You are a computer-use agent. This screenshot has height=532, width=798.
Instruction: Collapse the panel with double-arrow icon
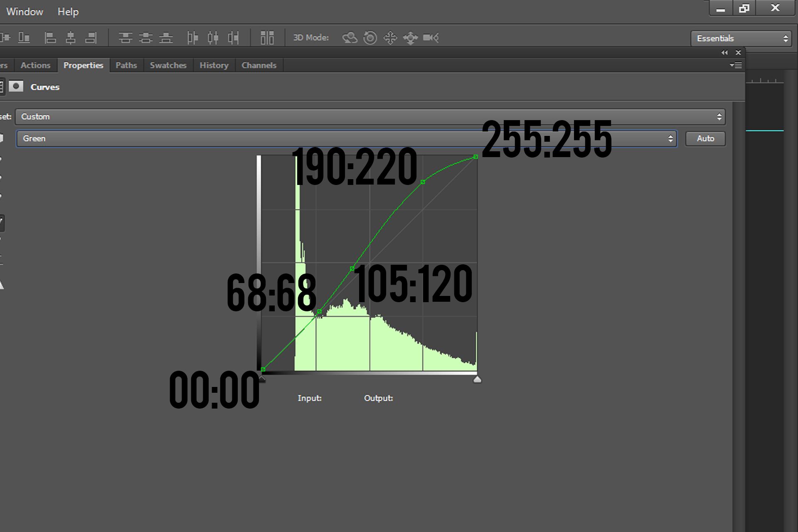724,52
